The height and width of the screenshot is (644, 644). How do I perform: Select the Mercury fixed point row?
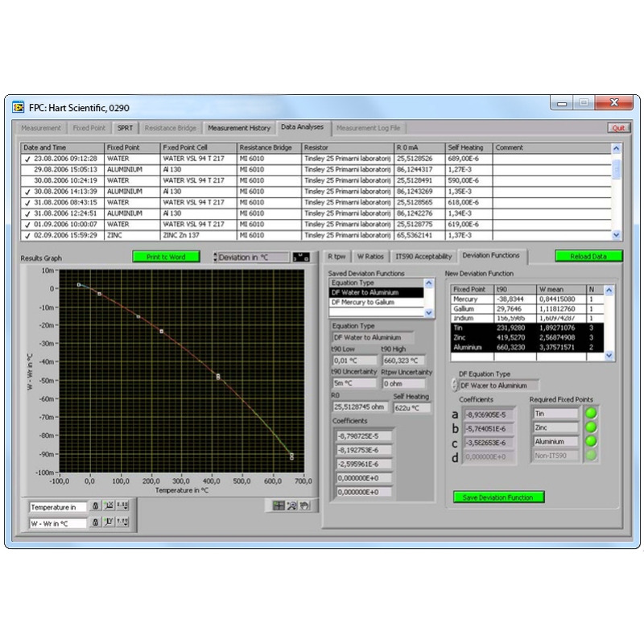pyautogui.click(x=527, y=299)
